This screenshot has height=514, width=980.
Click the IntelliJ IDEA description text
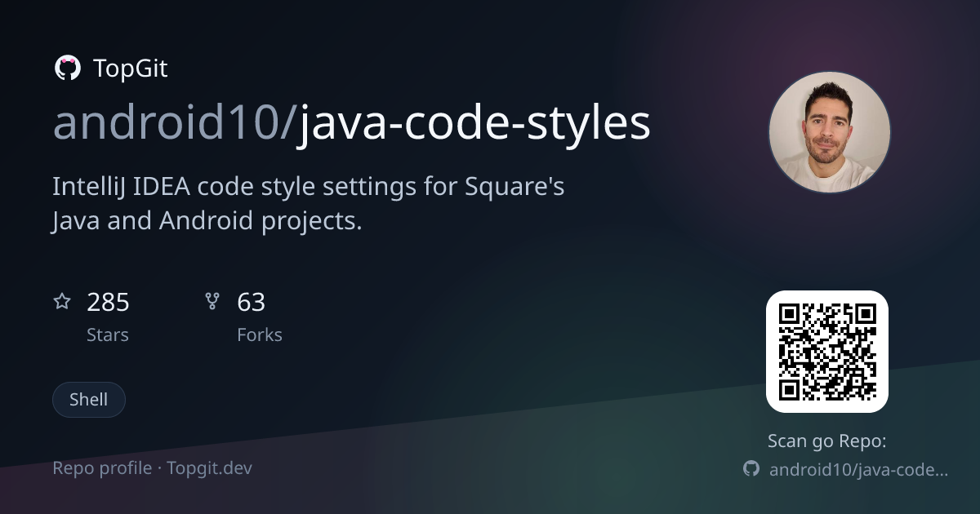click(x=309, y=204)
